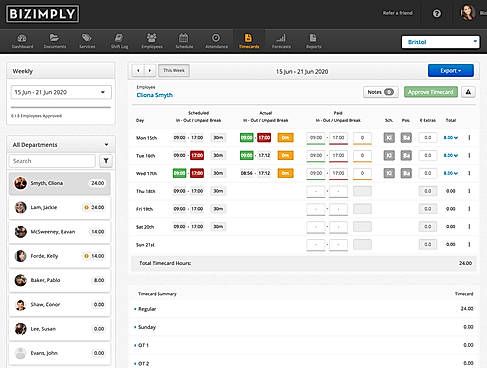Click Mon 15th green actual 09:00 badge

pyautogui.click(x=247, y=138)
